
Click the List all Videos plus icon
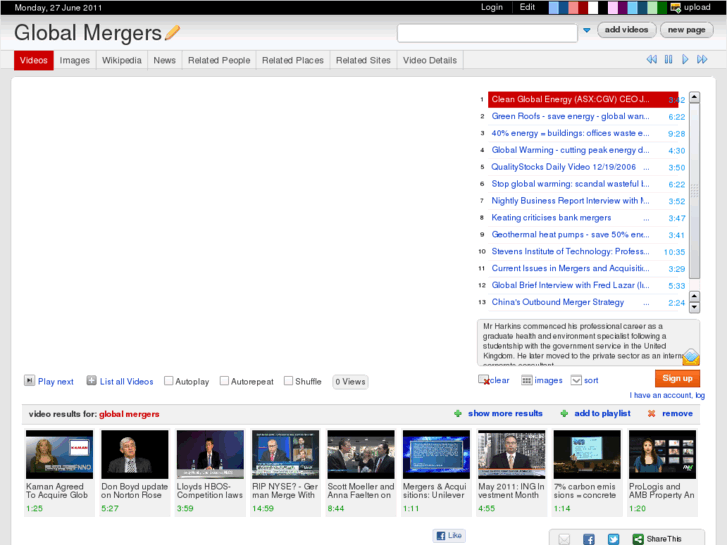[91, 381]
